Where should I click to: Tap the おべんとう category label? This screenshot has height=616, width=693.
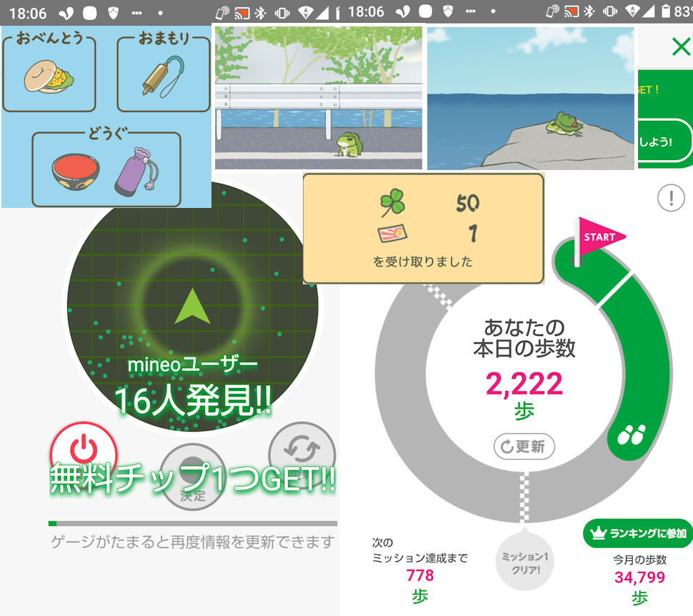coord(49,38)
